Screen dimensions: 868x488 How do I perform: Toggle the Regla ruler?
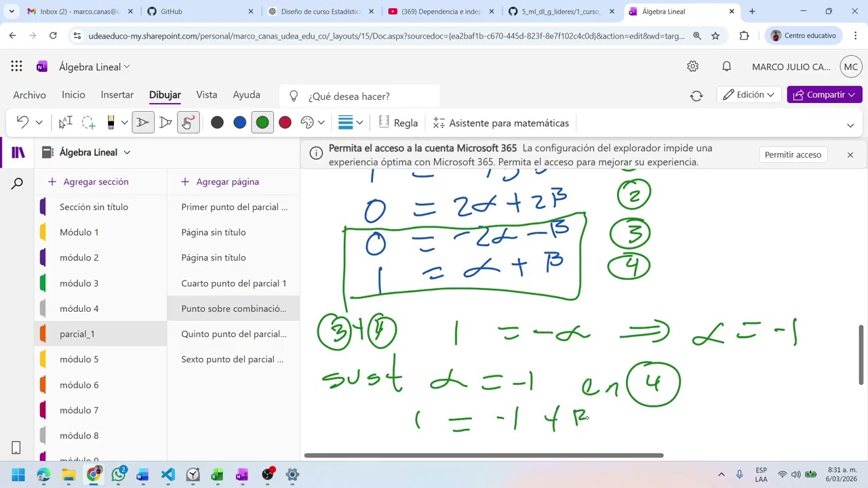(398, 123)
